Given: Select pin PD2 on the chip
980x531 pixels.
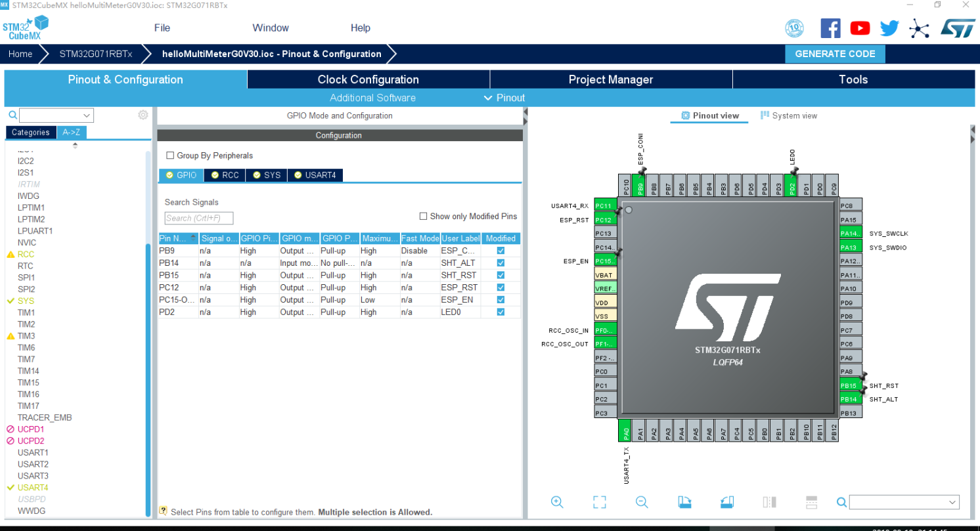Looking at the screenshot, I should coord(792,185).
